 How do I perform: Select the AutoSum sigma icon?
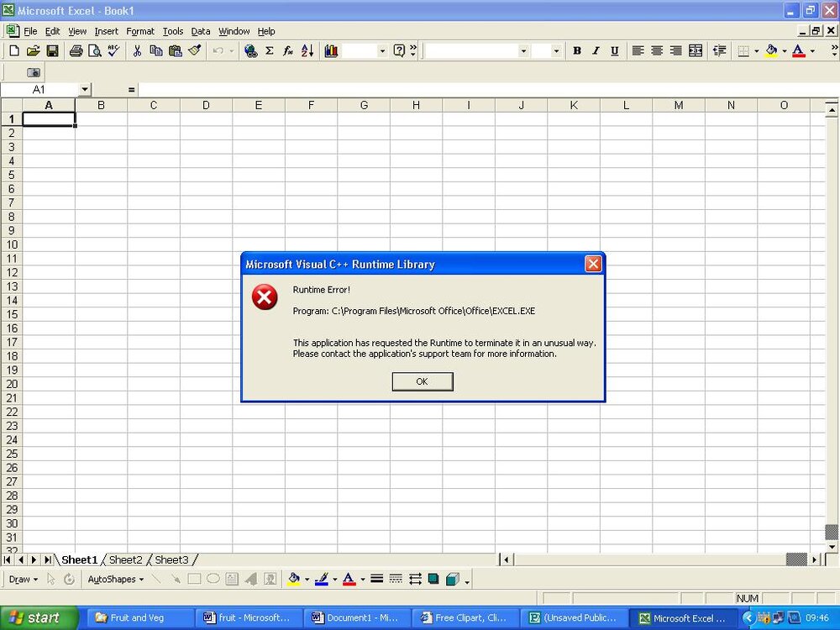[270, 51]
